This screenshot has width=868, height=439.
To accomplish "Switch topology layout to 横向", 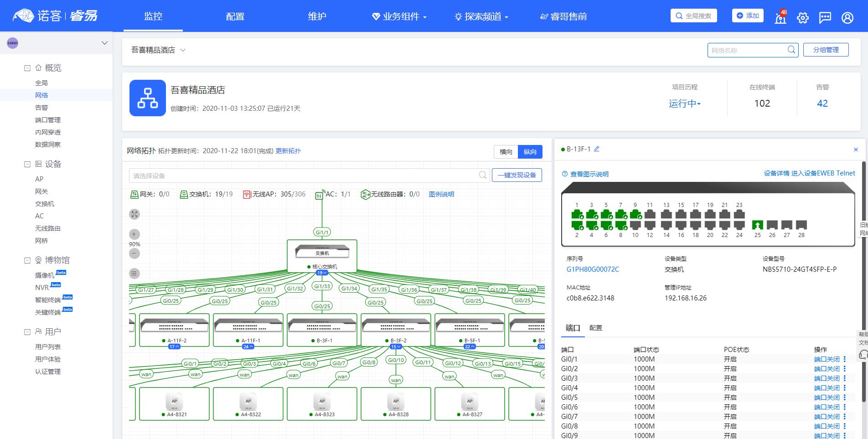I will click(506, 152).
